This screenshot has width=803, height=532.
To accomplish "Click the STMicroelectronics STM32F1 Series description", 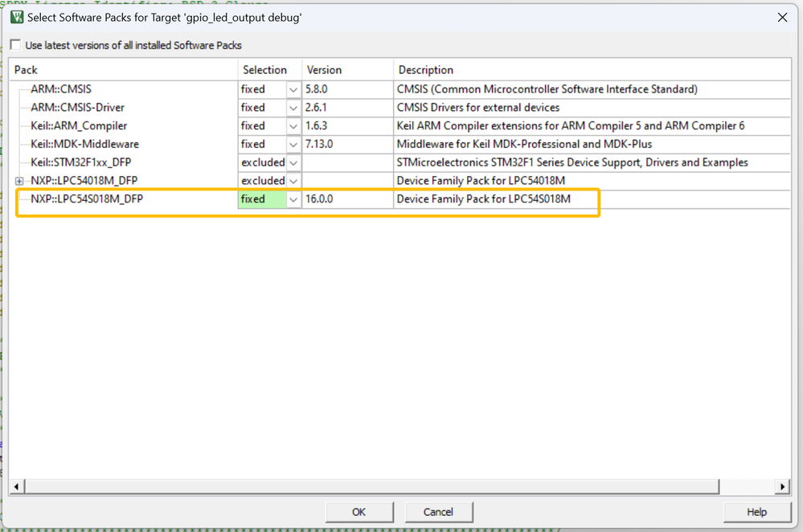I will pos(572,163).
